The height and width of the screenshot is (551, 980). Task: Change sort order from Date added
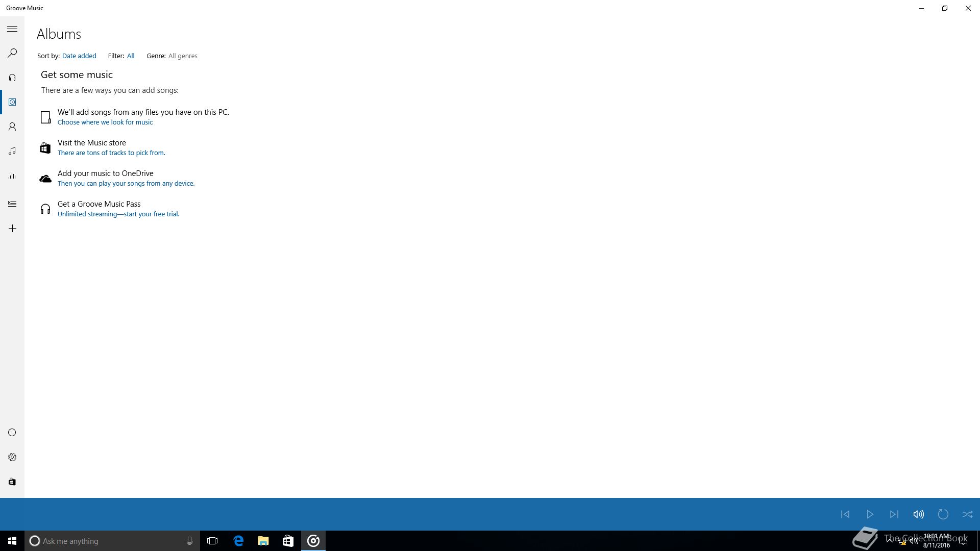pos(79,56)
